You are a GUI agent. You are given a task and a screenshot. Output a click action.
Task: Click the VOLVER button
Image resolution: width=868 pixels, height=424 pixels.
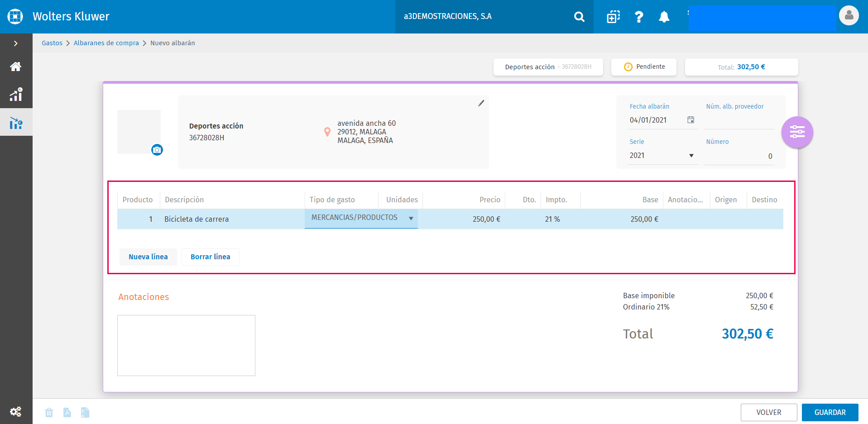click(769, 412)
